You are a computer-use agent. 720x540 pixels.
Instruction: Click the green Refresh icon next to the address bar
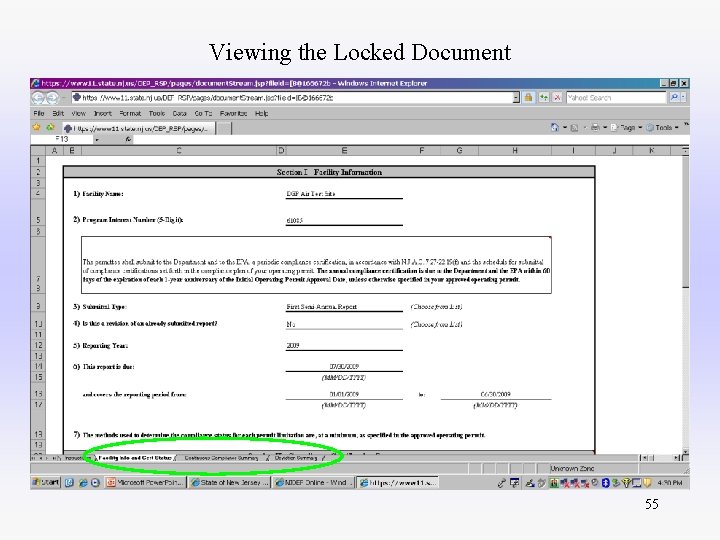(x=544, y=97)
